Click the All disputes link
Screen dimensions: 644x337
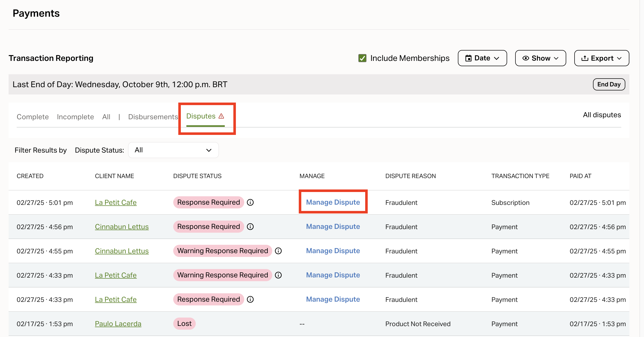pos(602,115)
